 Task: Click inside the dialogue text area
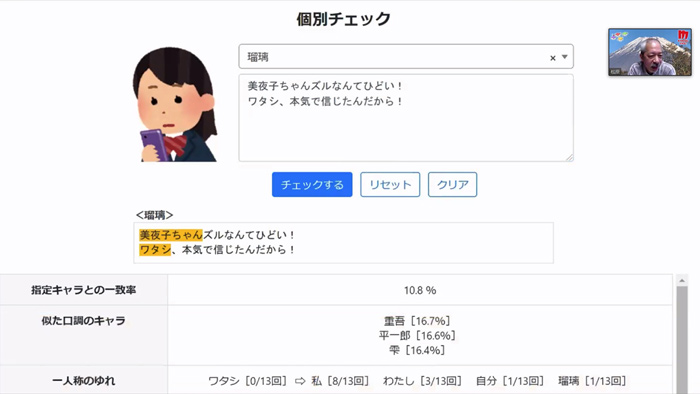pos(406,118)
